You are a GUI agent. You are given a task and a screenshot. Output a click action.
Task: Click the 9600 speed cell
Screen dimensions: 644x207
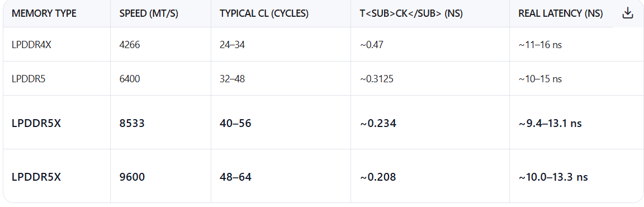[132, 177]
